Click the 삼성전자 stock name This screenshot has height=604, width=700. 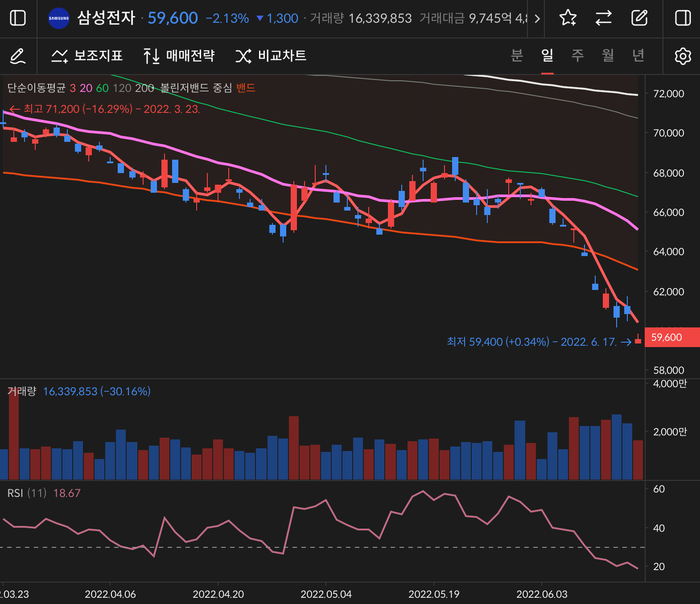pos(106,18)
